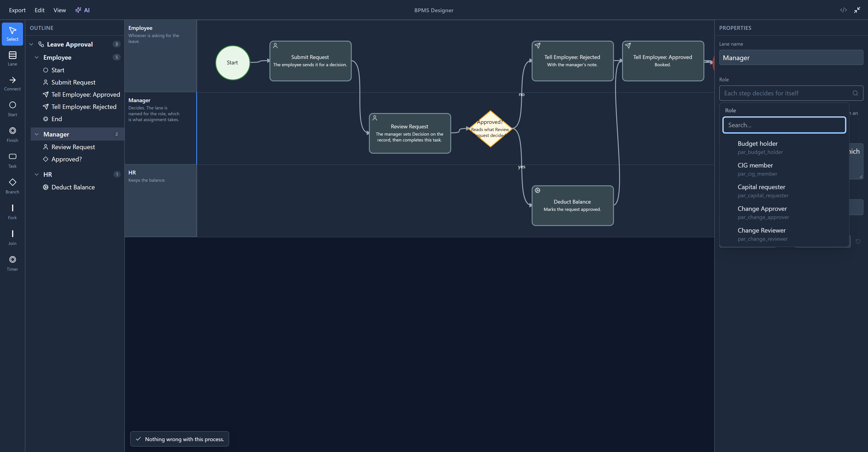Click the collapse fullscreen icon

click(857, 10)
